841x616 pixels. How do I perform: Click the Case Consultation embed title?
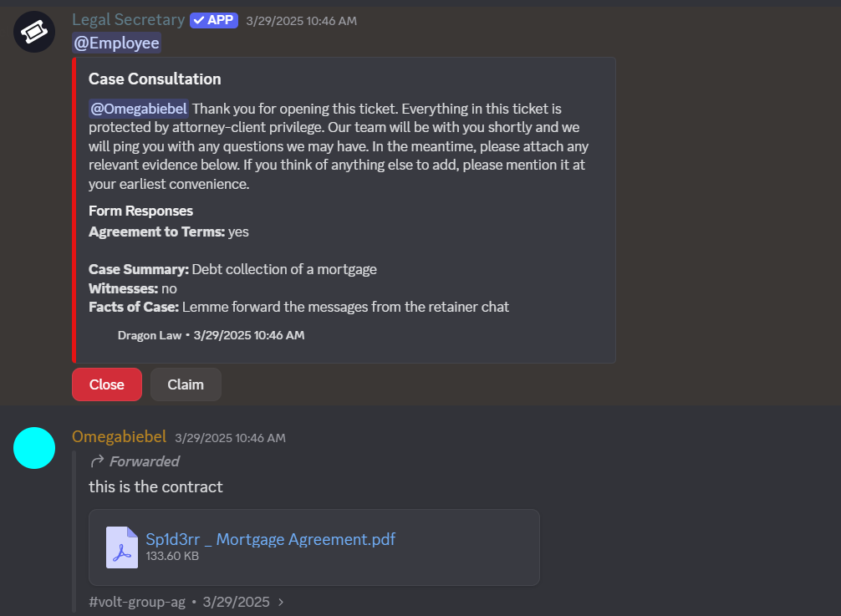click(x=155, y=79)
